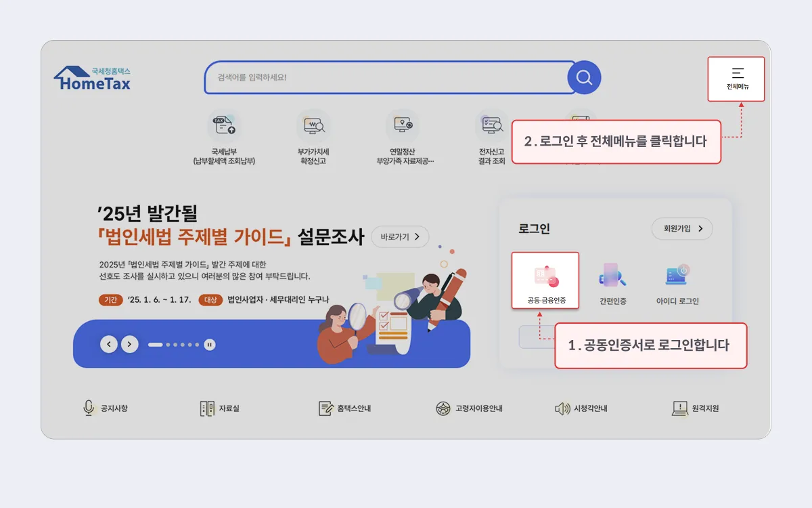Open 홈택스안내 link
The width and height of the screenshot is (812, 508).
coord(344,408)
